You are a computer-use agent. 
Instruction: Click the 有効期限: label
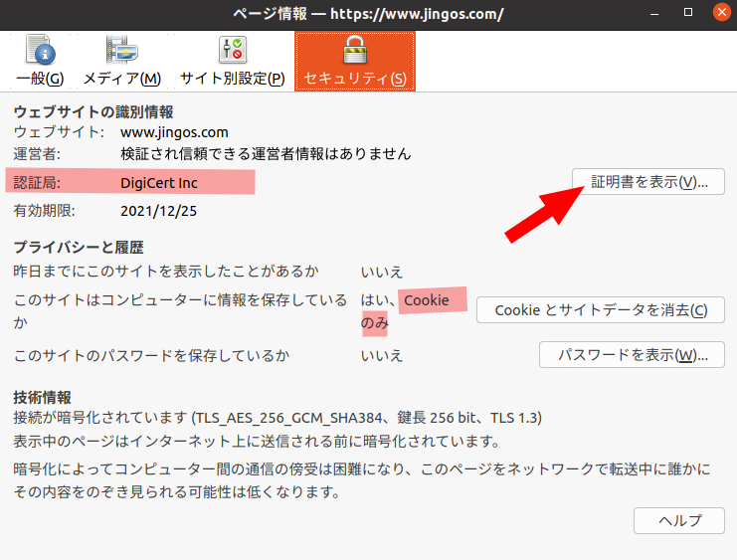point(44,211)
